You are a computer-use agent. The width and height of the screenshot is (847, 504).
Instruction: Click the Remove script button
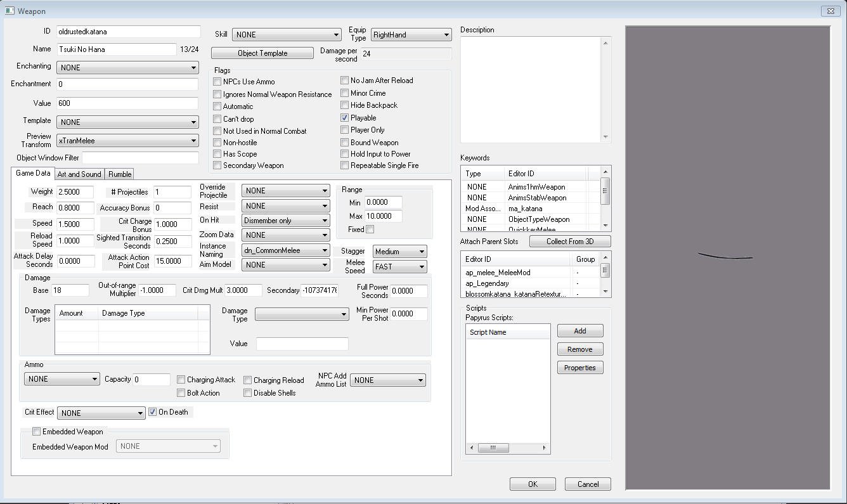(580, 349)
